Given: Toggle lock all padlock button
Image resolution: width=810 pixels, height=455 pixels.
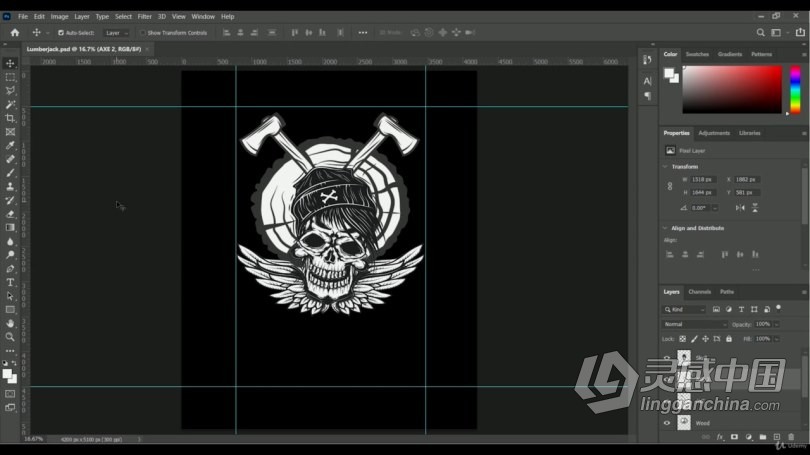Looking at the screenshot, I should pos(729,339).
